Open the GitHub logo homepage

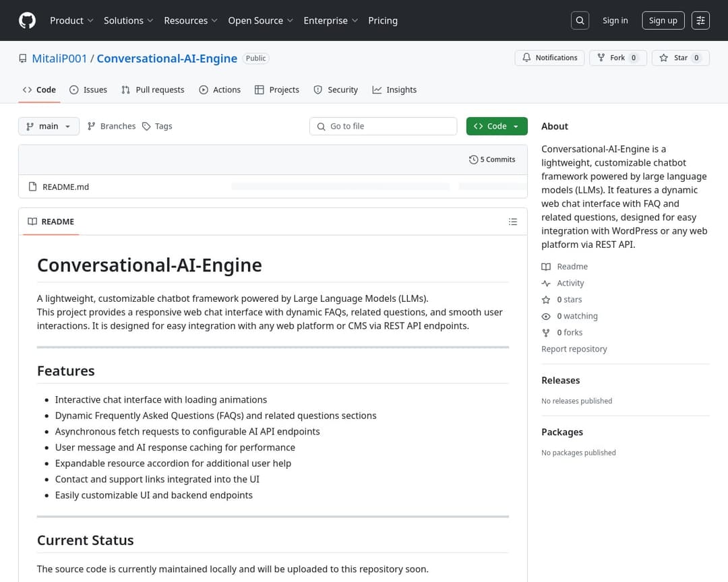27,20
